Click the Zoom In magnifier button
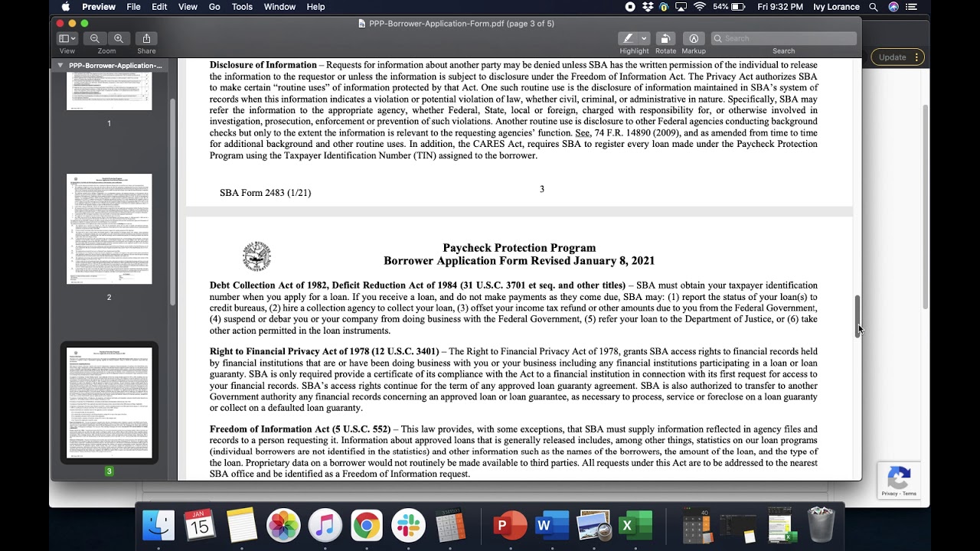 pos(119,38)
